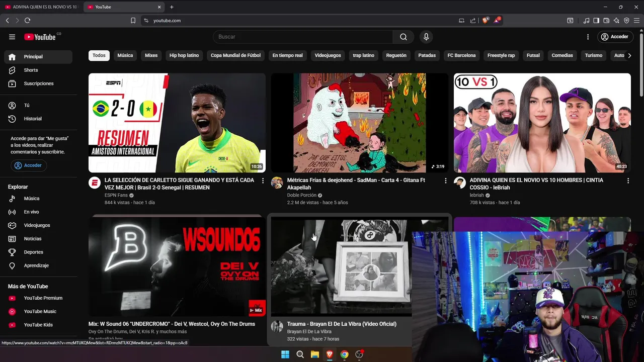Image resolution: width=644 pixels, height=362 pixels.
Task: Click lebriah channel avatar
Action: coord(460,183)
